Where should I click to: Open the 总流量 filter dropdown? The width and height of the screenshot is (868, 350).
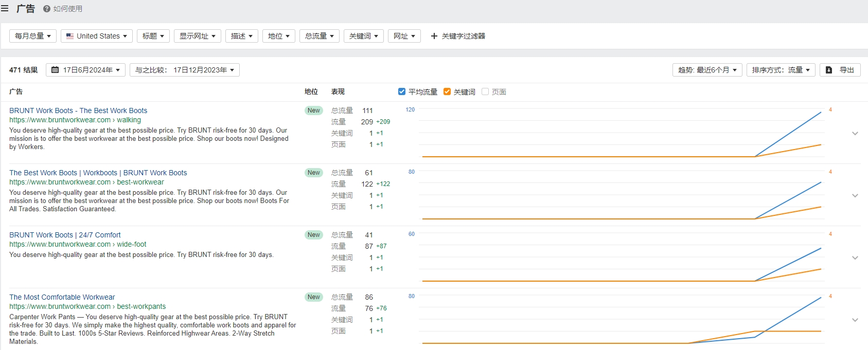pos(320,36)
